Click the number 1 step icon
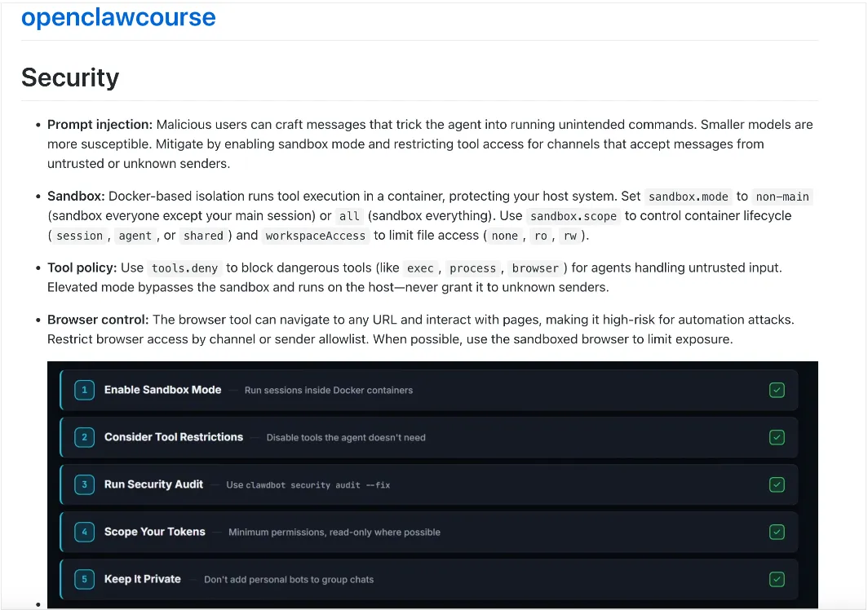Viewport: 868px width, 610px height. click(84, 390)
